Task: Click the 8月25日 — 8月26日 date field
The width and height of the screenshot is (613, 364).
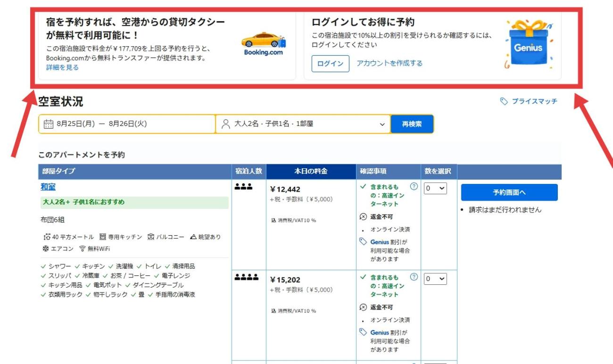Action: (x=126, y=124)
